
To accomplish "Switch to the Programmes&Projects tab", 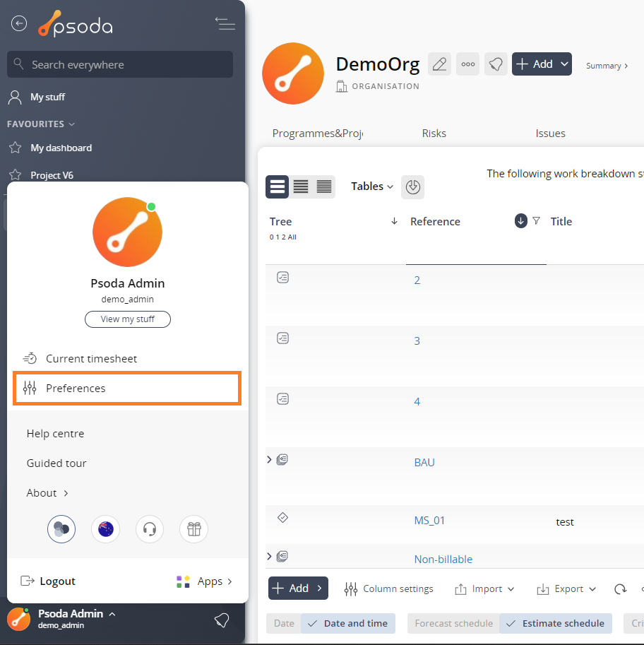I will 318,134.
